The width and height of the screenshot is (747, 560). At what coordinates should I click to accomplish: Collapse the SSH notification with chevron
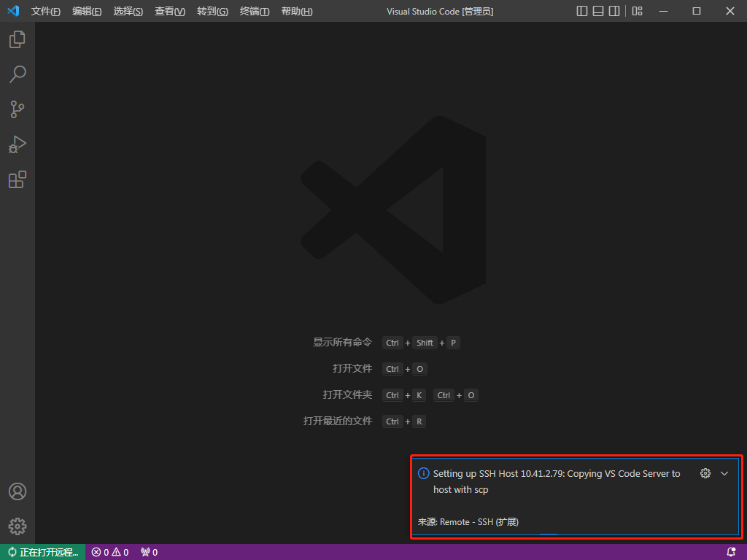tap(724, 473)
